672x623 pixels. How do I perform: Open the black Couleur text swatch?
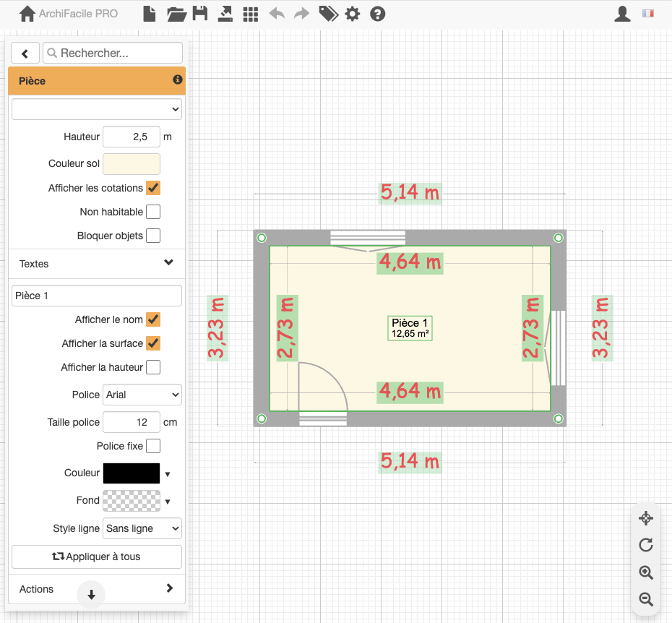[132, 473]
